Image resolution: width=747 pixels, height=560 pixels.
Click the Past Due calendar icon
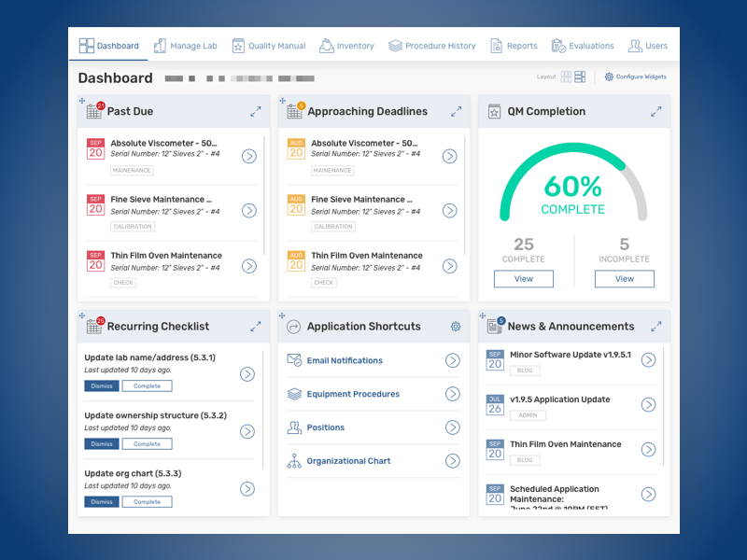94,112
